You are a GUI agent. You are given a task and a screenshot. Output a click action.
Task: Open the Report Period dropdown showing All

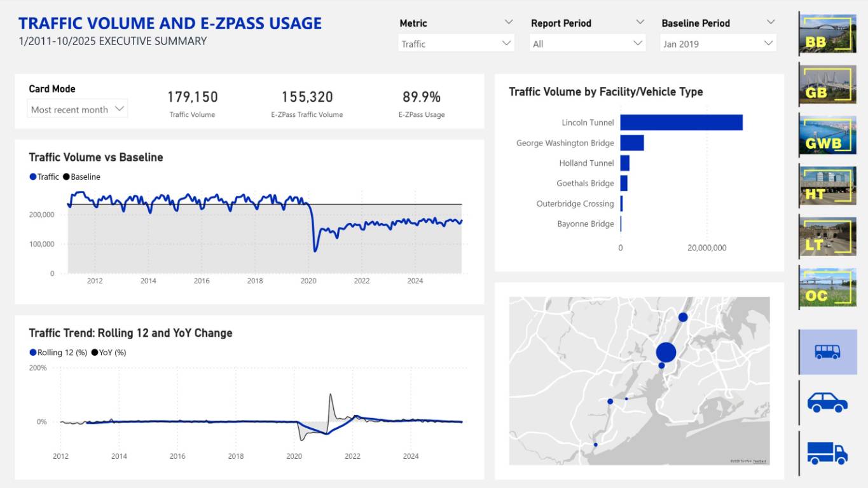(x=587, y=44)
